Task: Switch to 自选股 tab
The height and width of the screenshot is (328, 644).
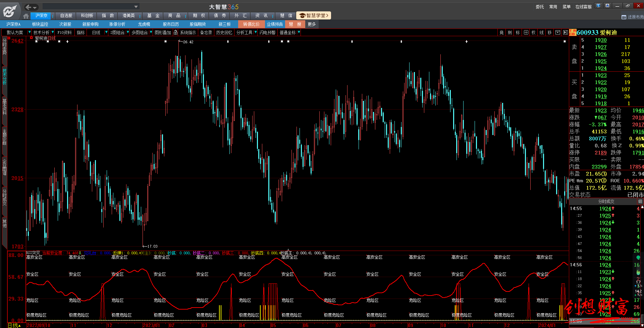Action: pos(66,16)
